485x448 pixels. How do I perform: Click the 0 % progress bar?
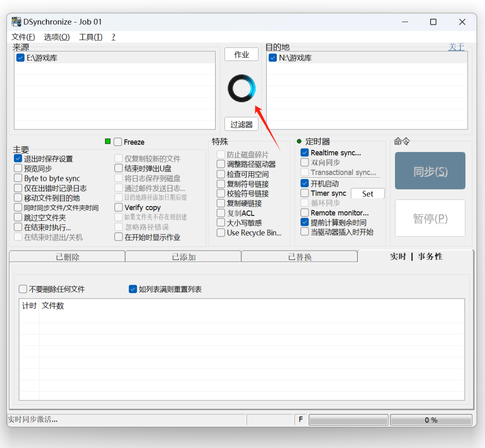[431, 420]
